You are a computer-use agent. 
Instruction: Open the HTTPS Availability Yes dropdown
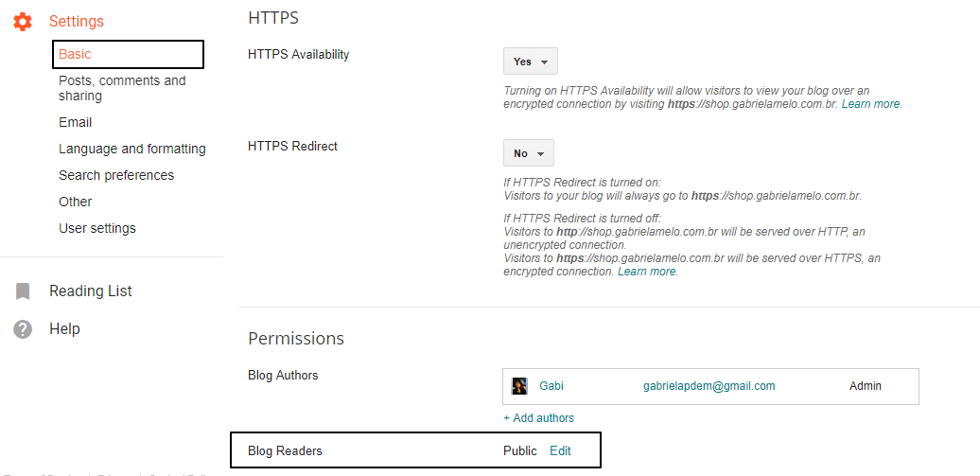pos(531,62)
